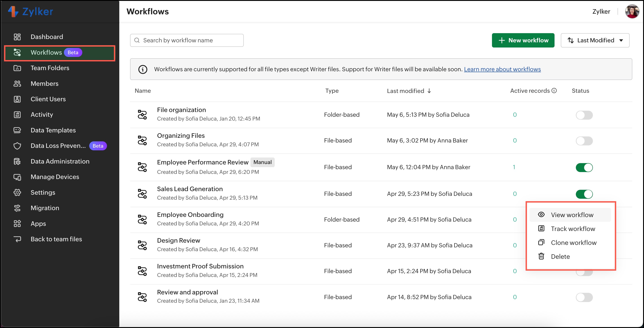Viewport: 644px width, 328px height.
Task: Click the Members people icon
Action: coord(17,84)
